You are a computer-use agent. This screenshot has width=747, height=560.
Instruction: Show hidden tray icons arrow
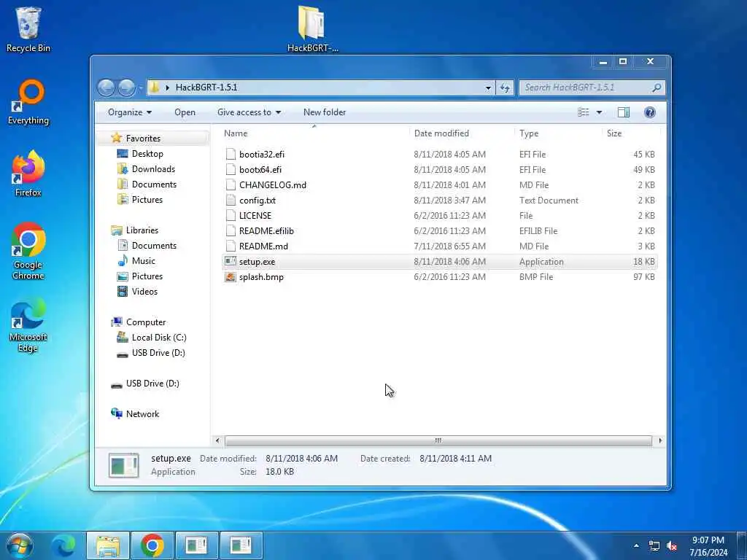(636, 545)
